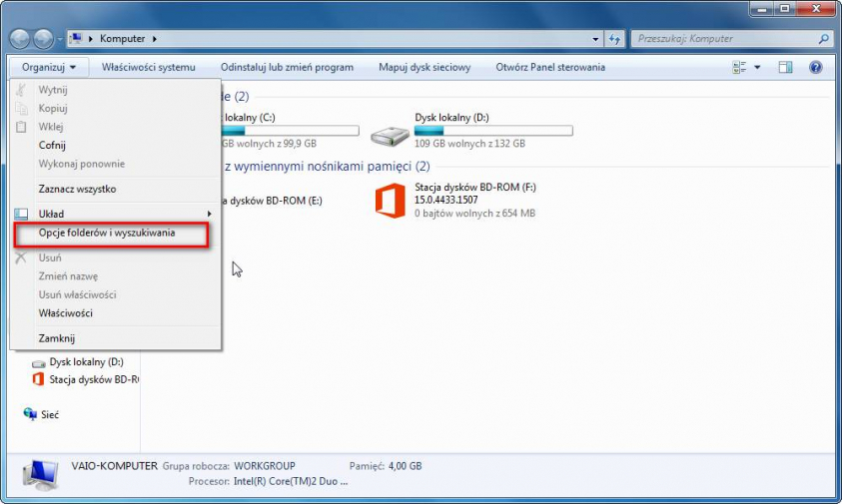Click the change view icon in toolbar
This screenshot has width=842, height=504.
740,68
